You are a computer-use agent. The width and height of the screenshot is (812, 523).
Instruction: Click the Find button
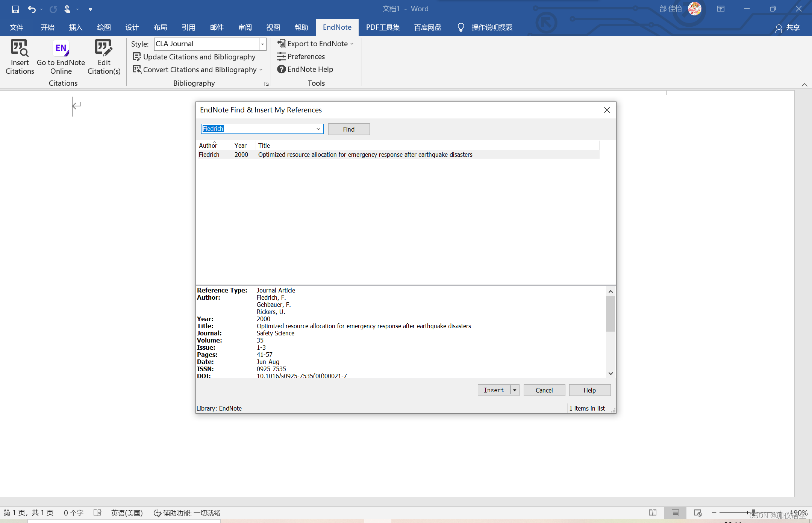[x=349, y=129]
